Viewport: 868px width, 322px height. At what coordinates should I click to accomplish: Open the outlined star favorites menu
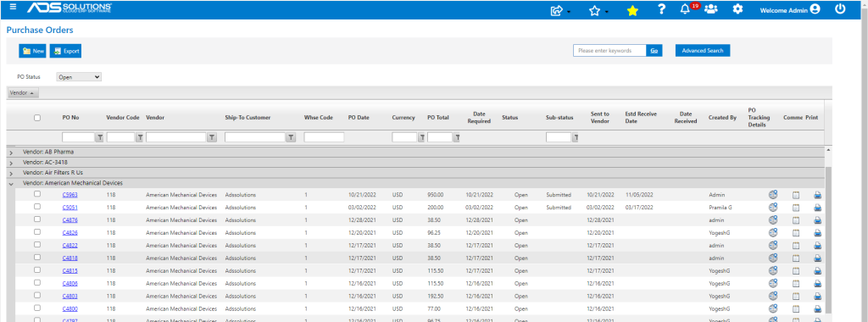(x=594, y=10)
